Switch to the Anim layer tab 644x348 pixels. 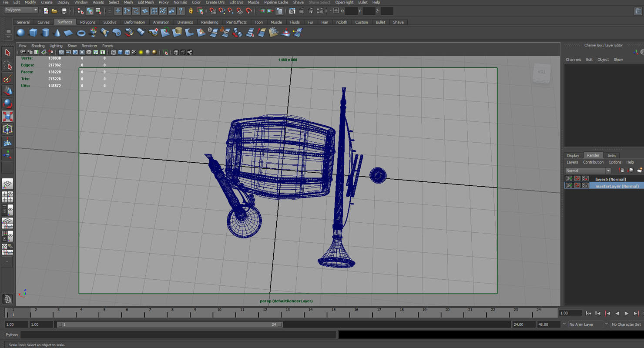coord(611,155)
